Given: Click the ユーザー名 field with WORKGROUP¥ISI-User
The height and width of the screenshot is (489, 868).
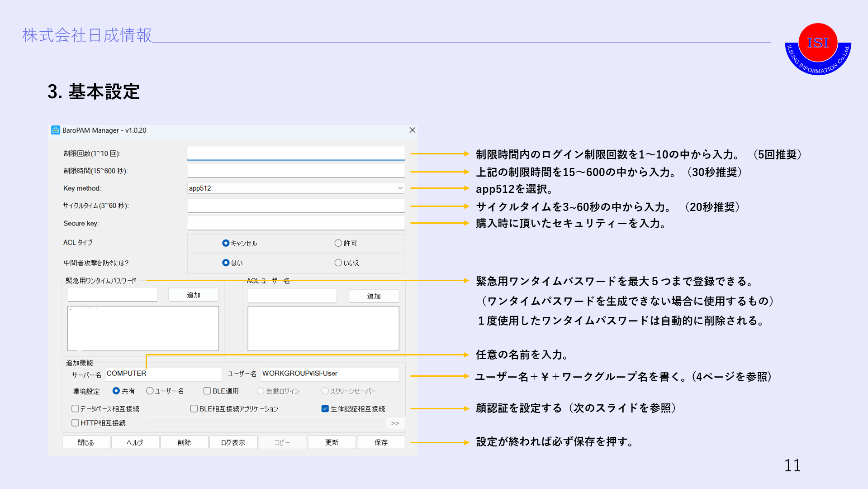Looking at the screenshot, I should [330, 374].
